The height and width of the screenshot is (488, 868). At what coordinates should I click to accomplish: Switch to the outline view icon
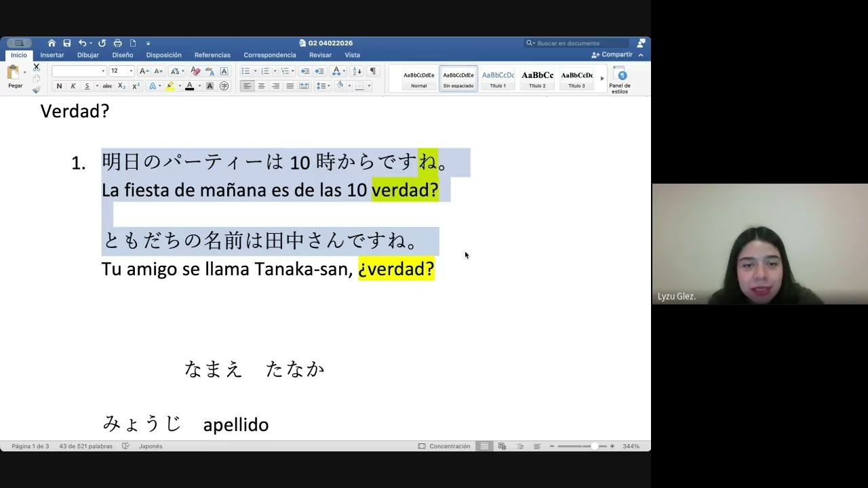[x=520, y=446]
